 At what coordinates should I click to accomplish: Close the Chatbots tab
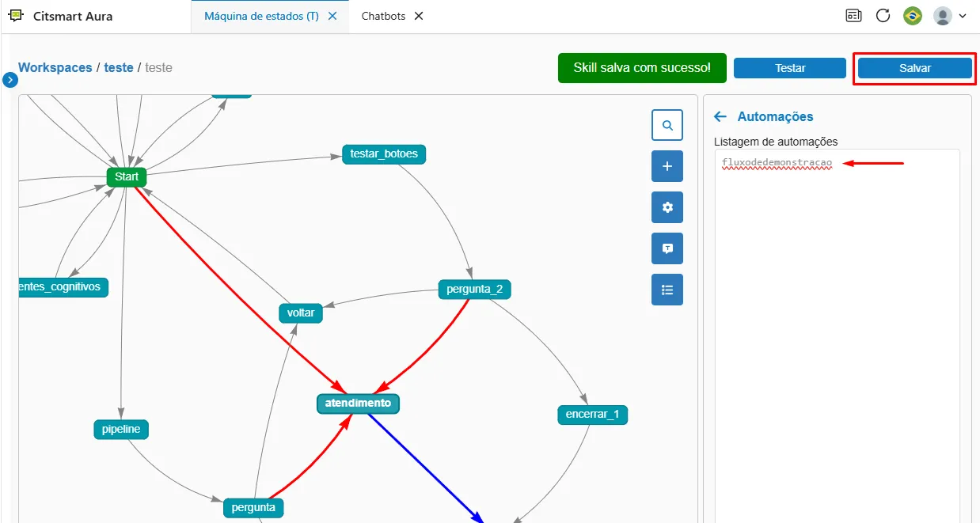click(419, 16)
